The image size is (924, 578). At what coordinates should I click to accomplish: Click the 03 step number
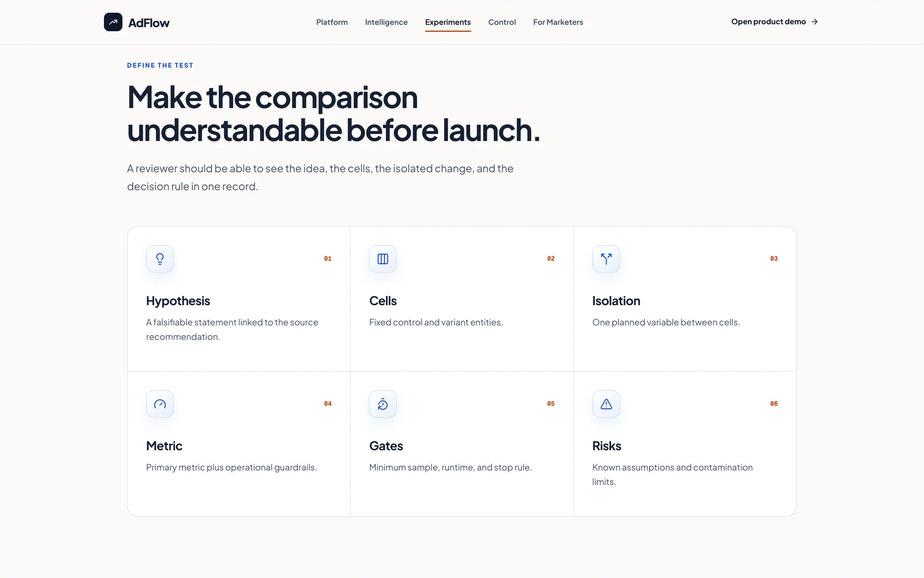pyautogui.click(x=774, y=259)
